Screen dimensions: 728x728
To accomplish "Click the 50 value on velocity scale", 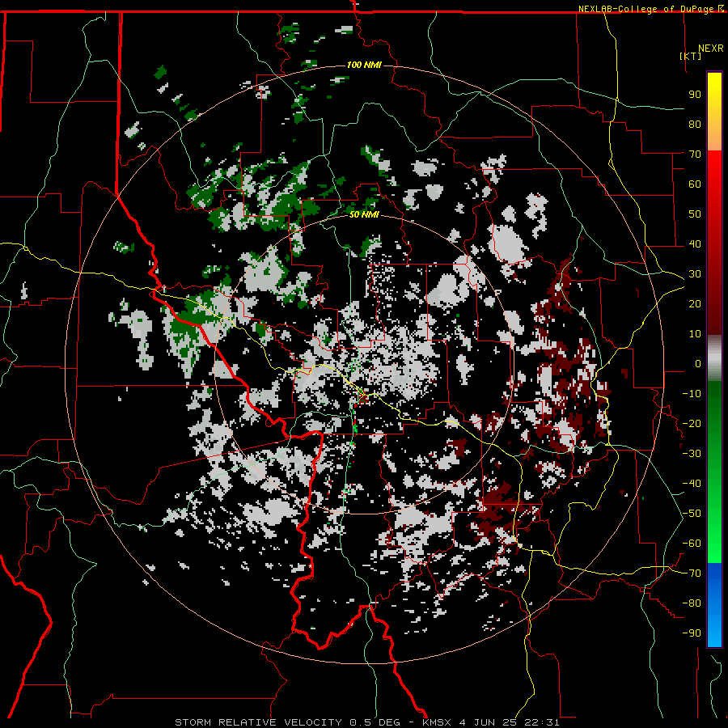I will [x=695, y=214].
